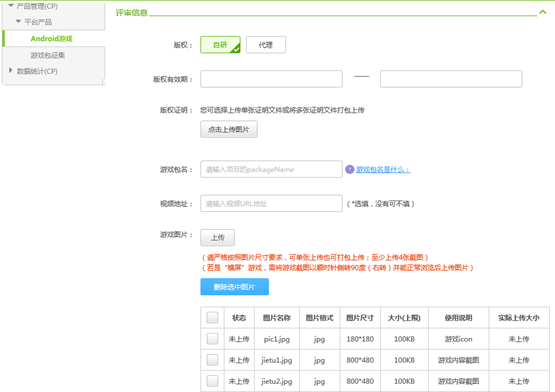Click jietu2.jpg file name cell

tap(277, 381)
